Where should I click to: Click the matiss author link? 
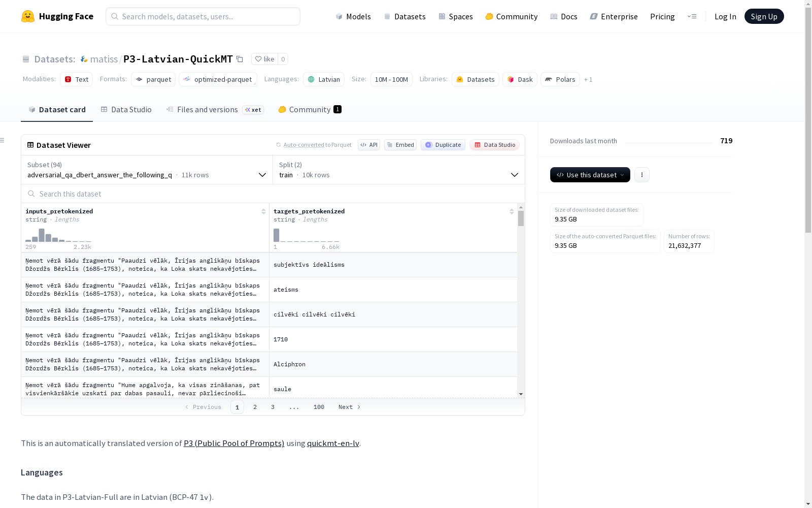(104, 59)
